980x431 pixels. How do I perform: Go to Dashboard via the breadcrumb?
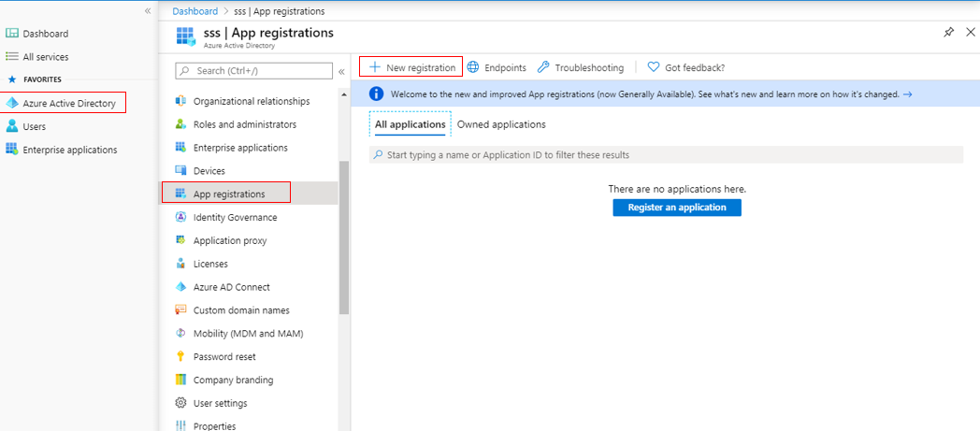click(x=195, y=11)
